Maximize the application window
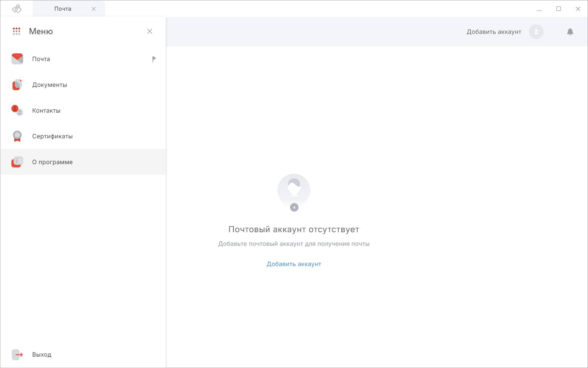588x368 pixels. pos(559,9)
